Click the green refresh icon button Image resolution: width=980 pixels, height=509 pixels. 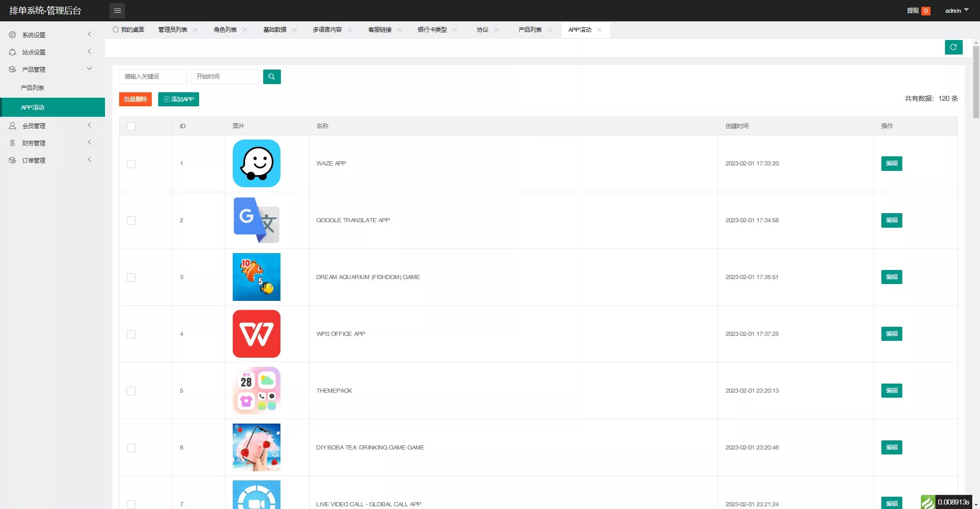(954, 47)
